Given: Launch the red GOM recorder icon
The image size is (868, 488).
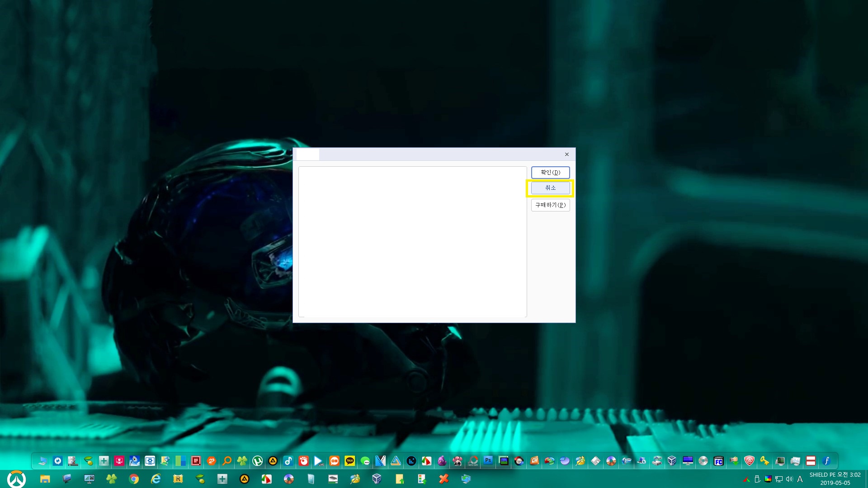Looking at the screenshot, I should pos(304,461).
